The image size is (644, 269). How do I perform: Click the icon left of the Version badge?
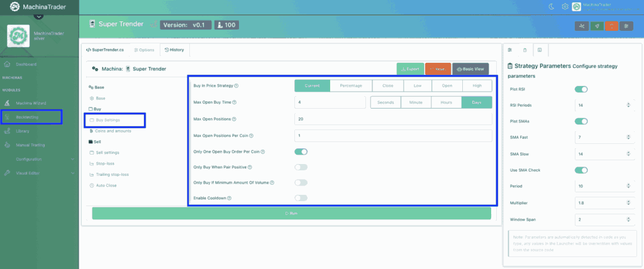[x=153, y=25]
